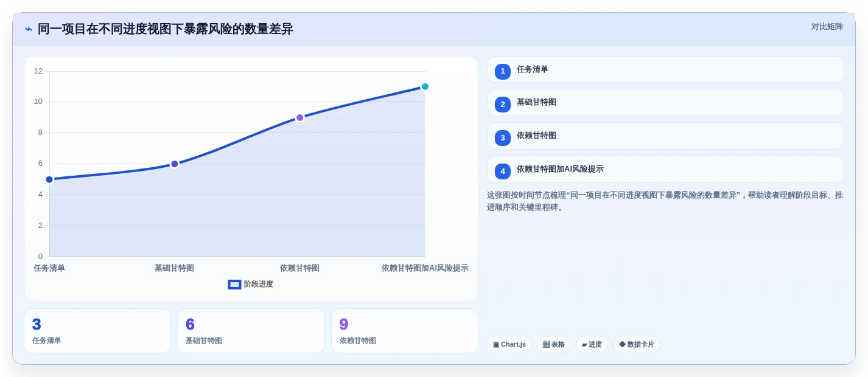Click the Chart.js tag chip
The image size is (868, 377).
point(509,345)
